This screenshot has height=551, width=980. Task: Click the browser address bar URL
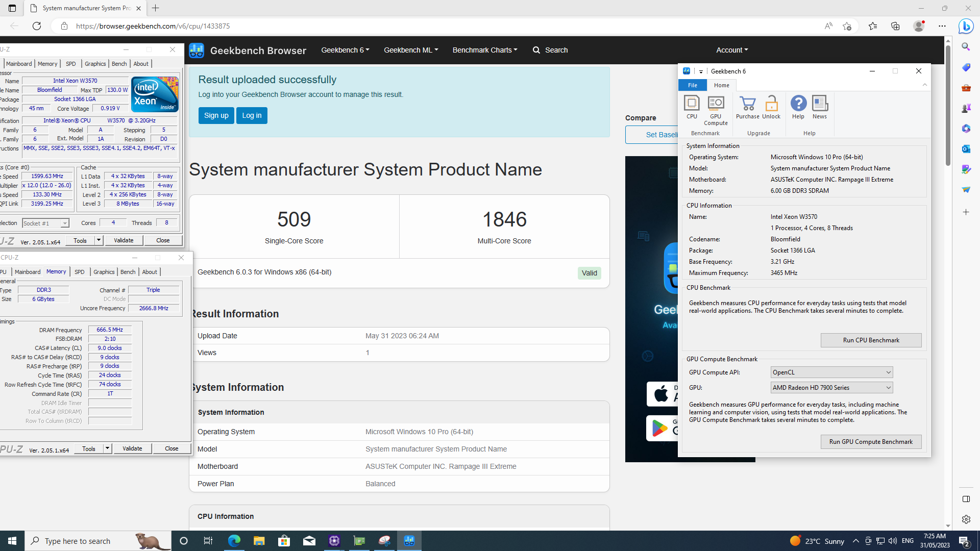coord(153,26)
